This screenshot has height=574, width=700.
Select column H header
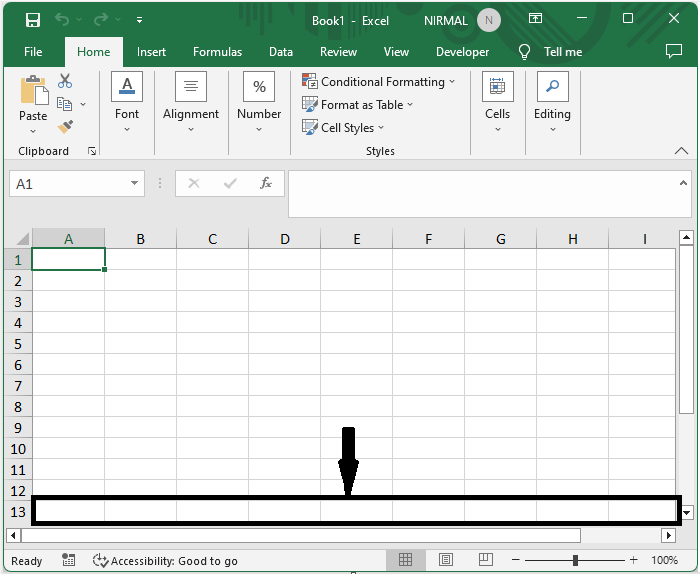(572, 239)
